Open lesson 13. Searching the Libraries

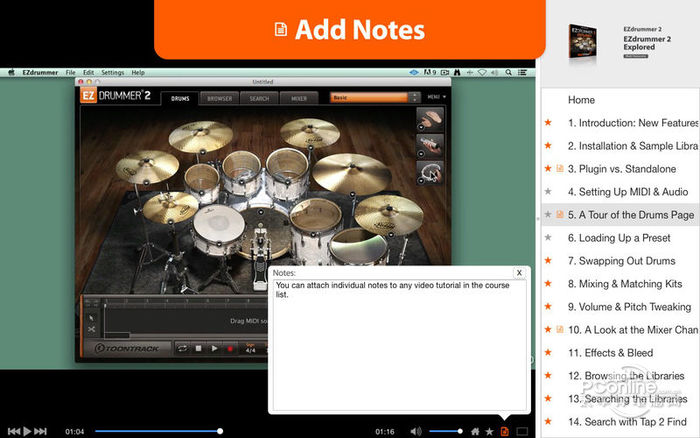click(627, 399)
